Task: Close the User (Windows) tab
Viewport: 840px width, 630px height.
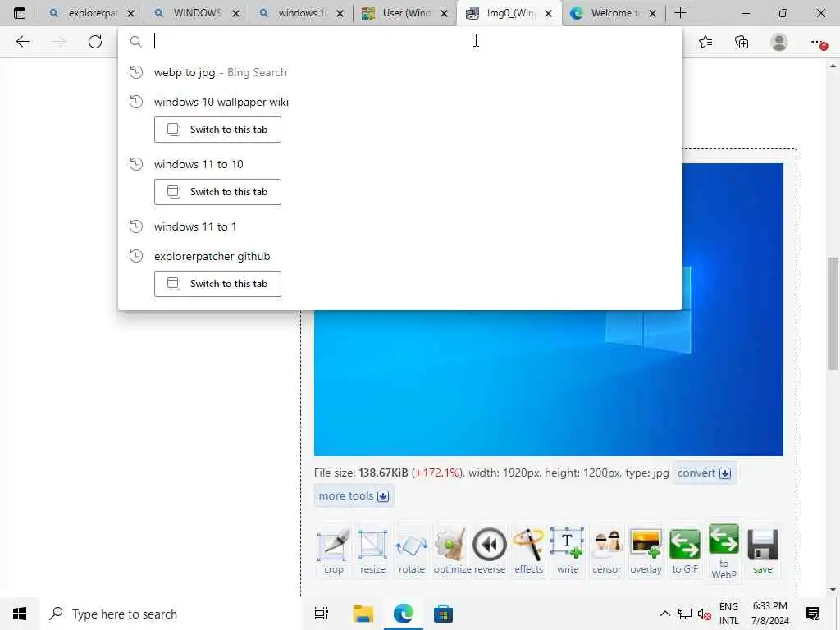Action: click(444, 14)
